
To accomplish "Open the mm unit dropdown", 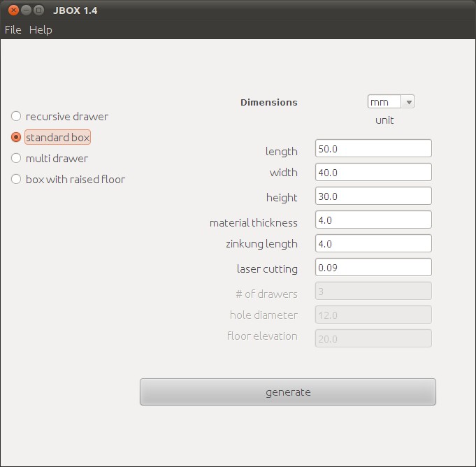I will [384, 102].
